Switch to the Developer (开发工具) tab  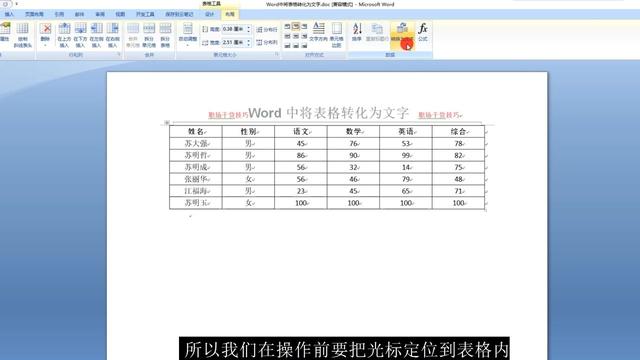[145, 14]
